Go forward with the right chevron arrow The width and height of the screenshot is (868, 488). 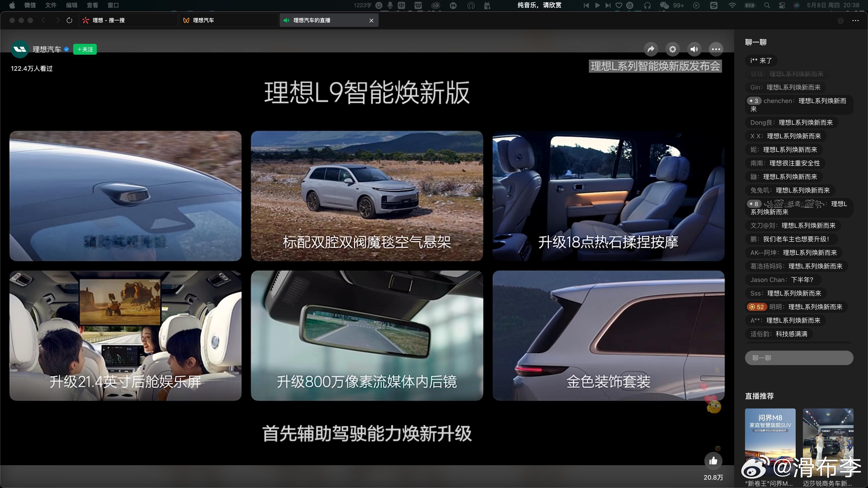coord(58,20)
